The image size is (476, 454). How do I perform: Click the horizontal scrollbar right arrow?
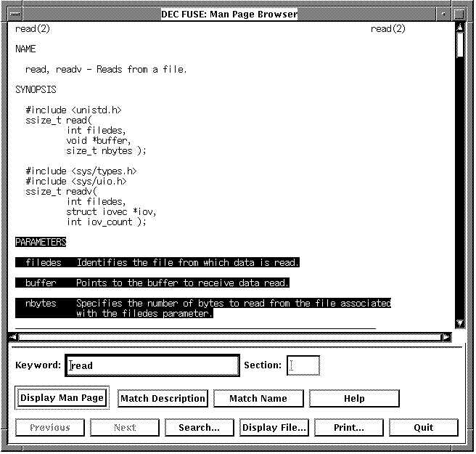[x=446, y=337]
